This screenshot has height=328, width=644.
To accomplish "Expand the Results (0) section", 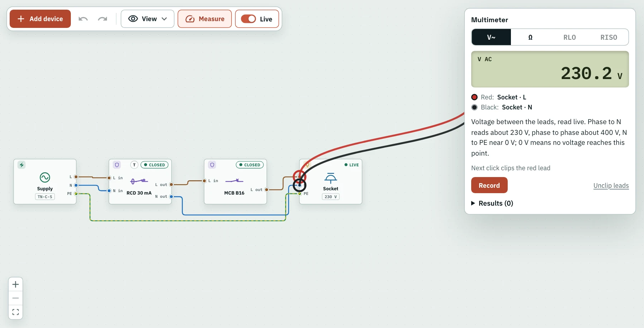I will coord(492,203).
